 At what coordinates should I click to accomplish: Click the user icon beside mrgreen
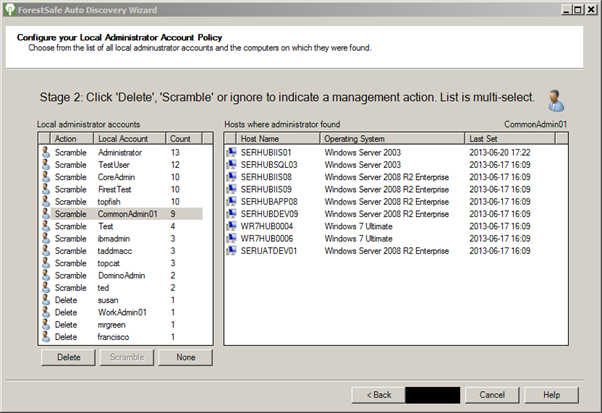(46, 324)
